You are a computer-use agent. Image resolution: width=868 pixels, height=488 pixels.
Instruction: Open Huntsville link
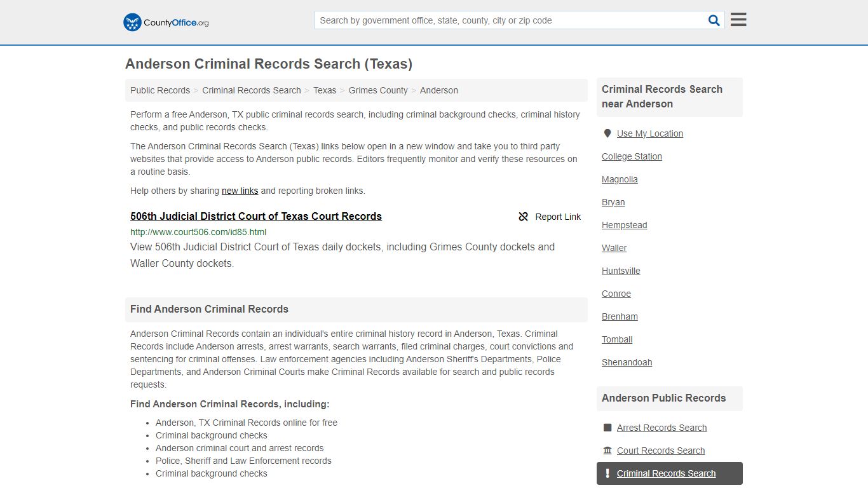tap(621, 271)
